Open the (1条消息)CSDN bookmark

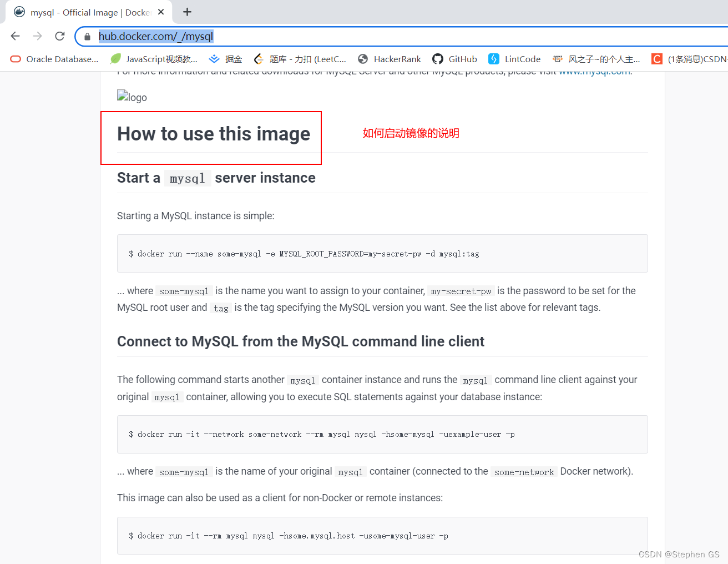(689, 59)
